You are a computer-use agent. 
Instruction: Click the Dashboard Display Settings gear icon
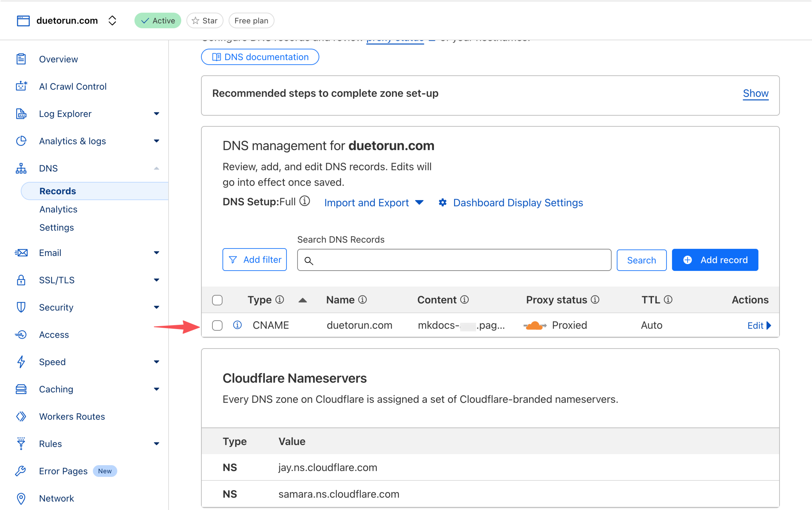442,203
